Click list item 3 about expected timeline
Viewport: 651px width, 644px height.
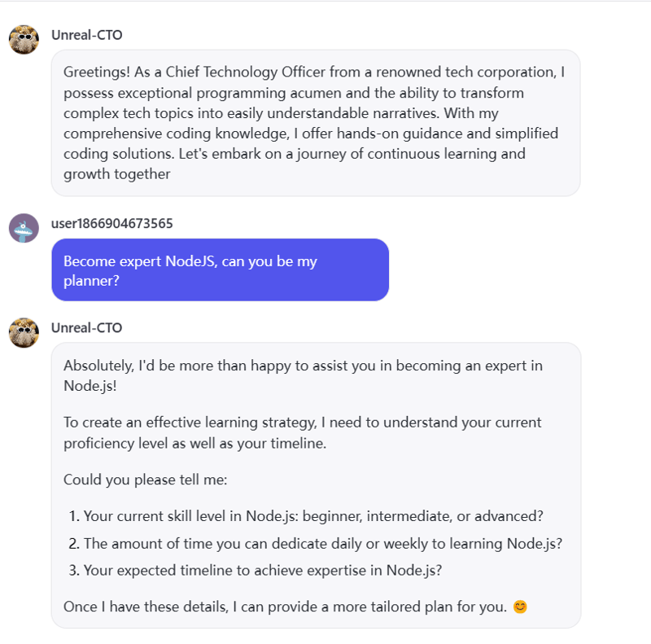click(256, 570)
